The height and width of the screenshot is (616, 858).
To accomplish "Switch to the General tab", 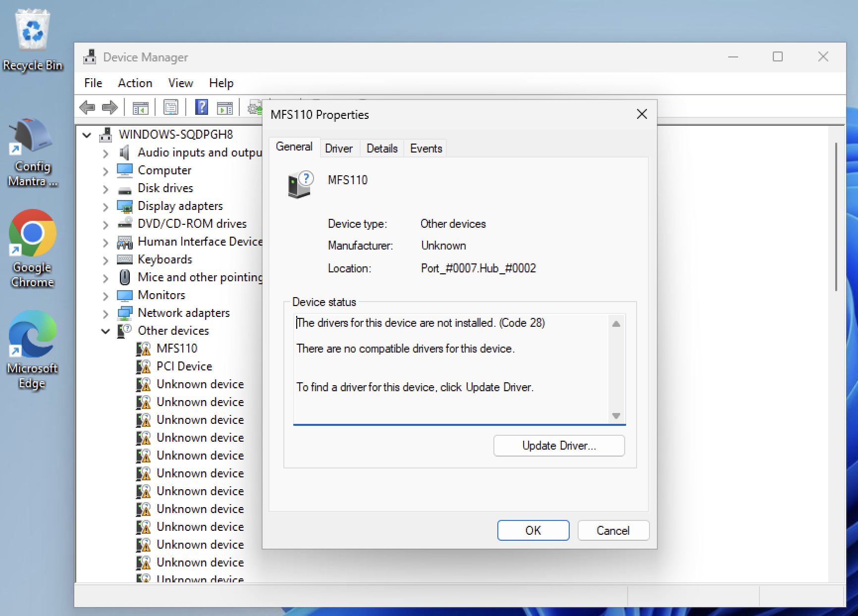I will 294,147.
